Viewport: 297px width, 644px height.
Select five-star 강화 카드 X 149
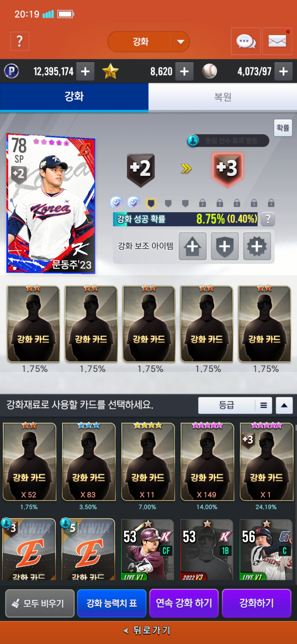(x=207, y=462)
